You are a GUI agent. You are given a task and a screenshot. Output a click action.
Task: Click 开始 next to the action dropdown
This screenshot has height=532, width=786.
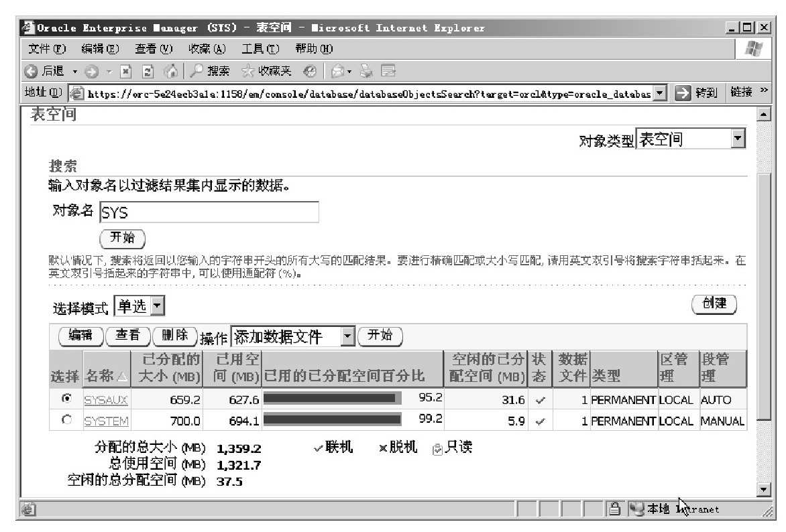(x=380, y=336)
